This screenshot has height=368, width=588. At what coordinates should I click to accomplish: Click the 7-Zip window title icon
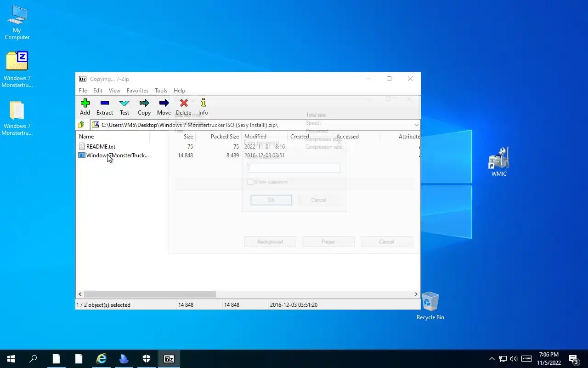tap(83, 79)
